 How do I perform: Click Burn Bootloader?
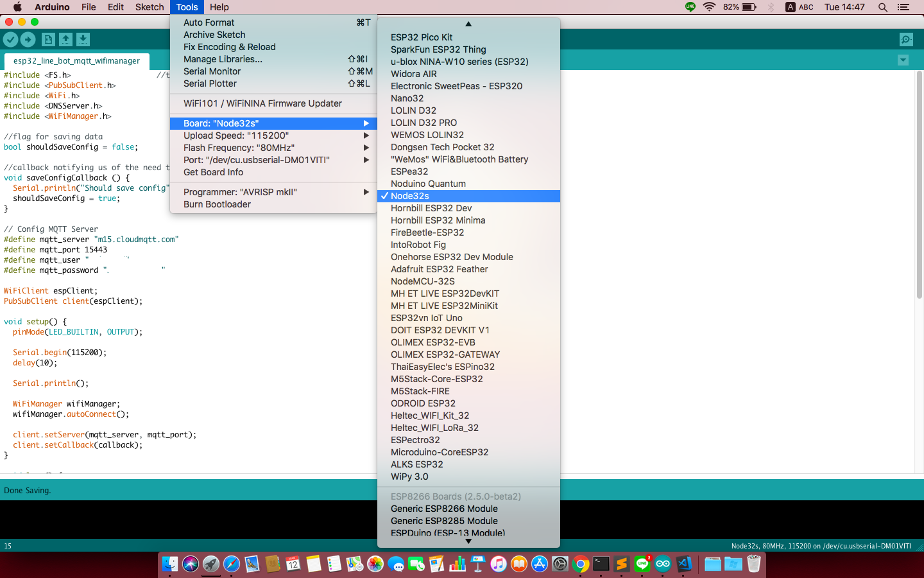(217, 204)
